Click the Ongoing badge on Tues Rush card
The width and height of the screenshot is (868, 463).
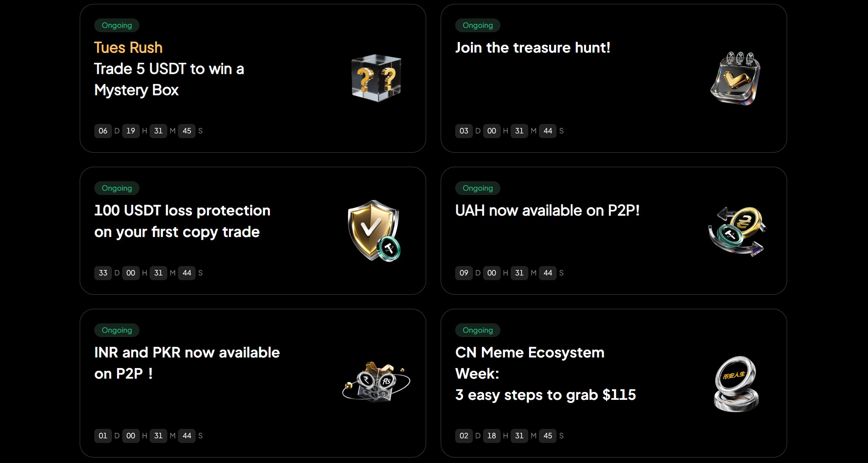117,25
